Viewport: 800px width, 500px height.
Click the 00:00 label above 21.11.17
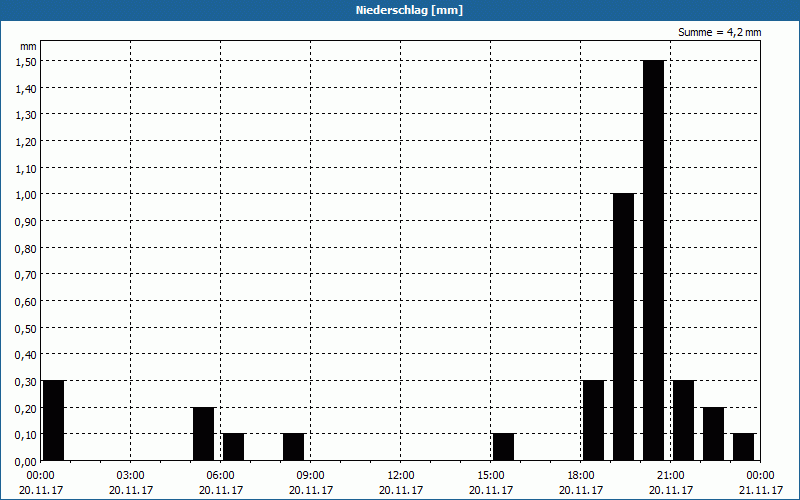[760, 476]
